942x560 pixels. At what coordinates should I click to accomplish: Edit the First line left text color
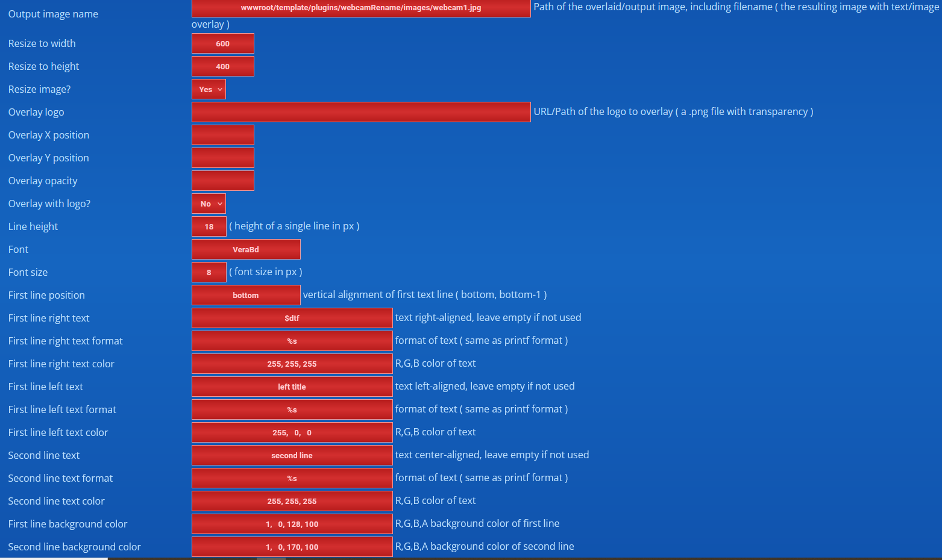click(292, 432)
